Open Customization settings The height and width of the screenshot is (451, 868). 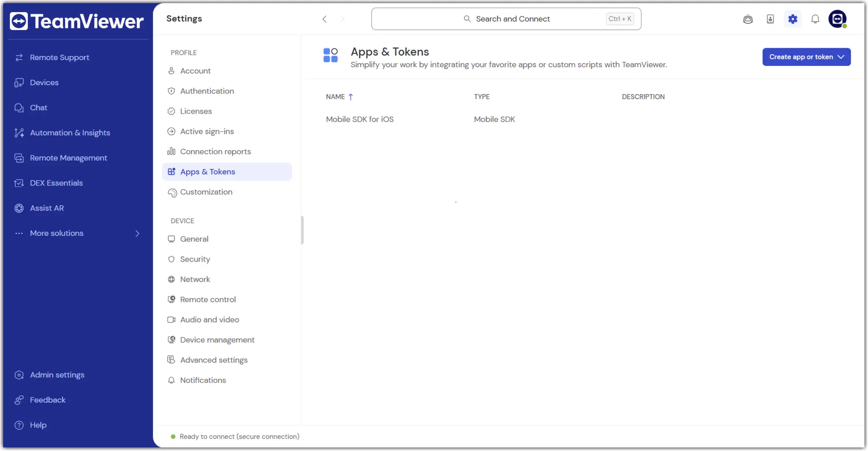click(227, 192)
